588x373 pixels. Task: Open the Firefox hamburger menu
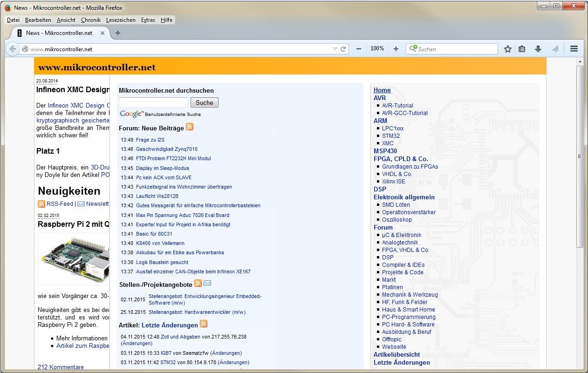(574, 49)
